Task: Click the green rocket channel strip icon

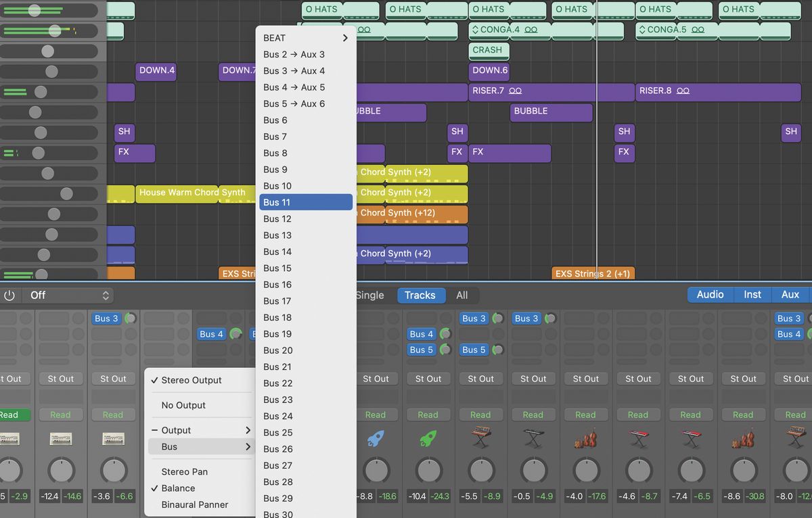Action: tap(428, 438)
